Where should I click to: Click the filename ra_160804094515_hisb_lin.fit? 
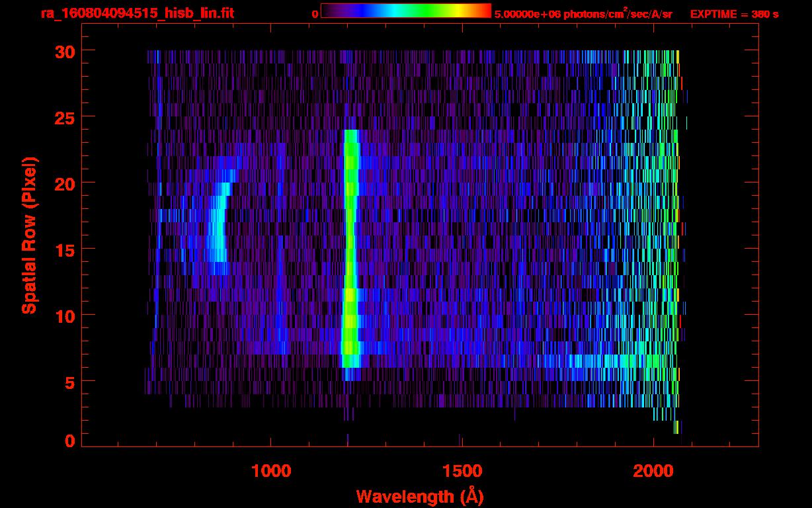[137, 14]
